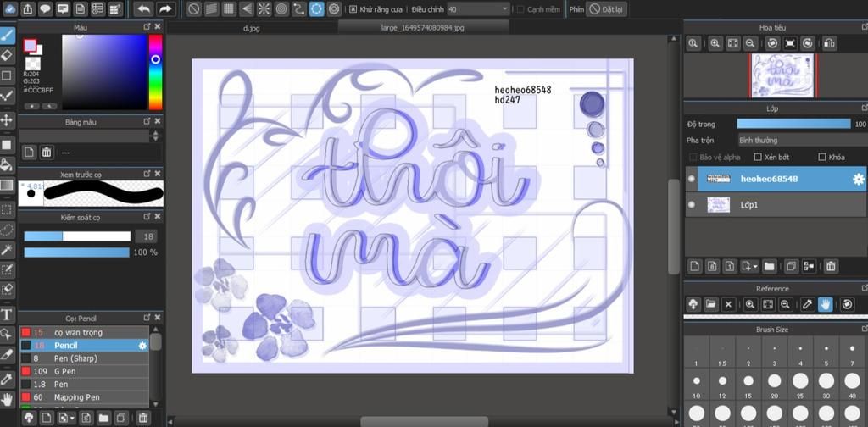The width and height of the screenshot is (868, 427).
Task: Select the Brush tool in the left toolbar
Action: (x=7, y=36)
